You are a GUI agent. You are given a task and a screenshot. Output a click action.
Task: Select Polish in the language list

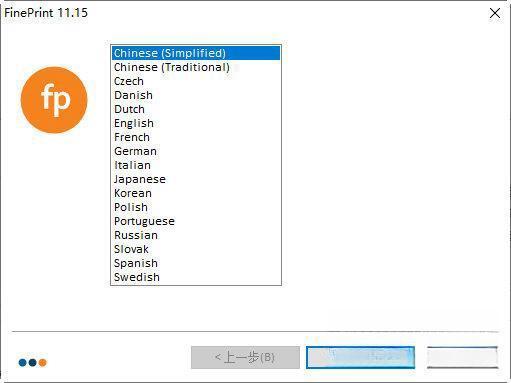tap(196, 207)
